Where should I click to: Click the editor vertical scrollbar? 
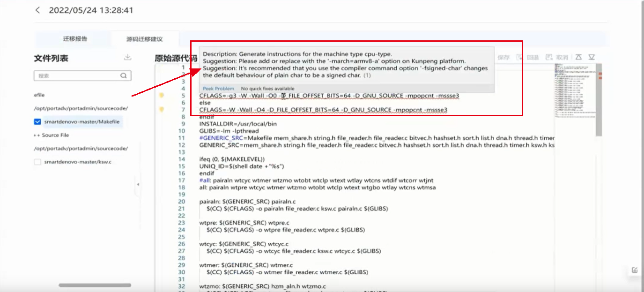pyautogui.click(x=599, y=100)
